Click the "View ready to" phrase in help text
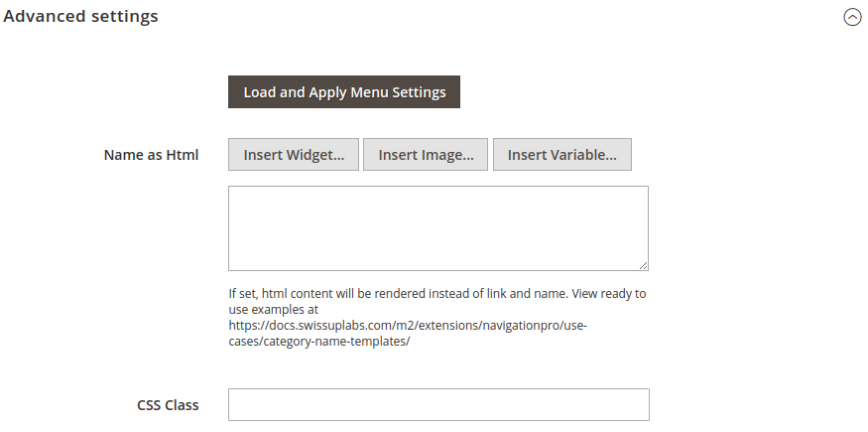 pos(608,294)
